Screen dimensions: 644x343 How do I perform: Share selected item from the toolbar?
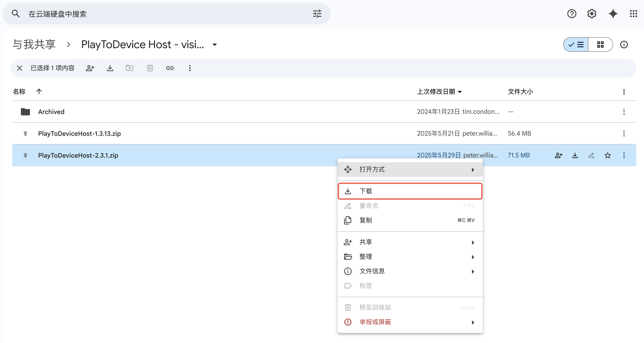click(x=90, y=68)
